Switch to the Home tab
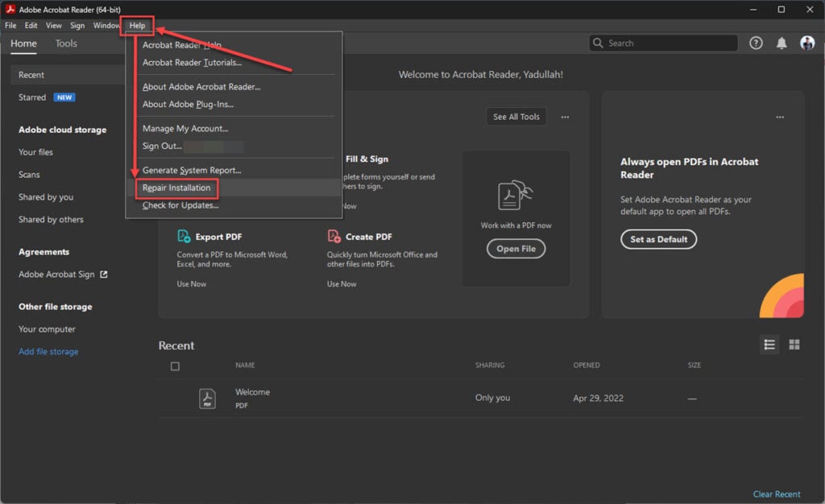 (23, 43)
